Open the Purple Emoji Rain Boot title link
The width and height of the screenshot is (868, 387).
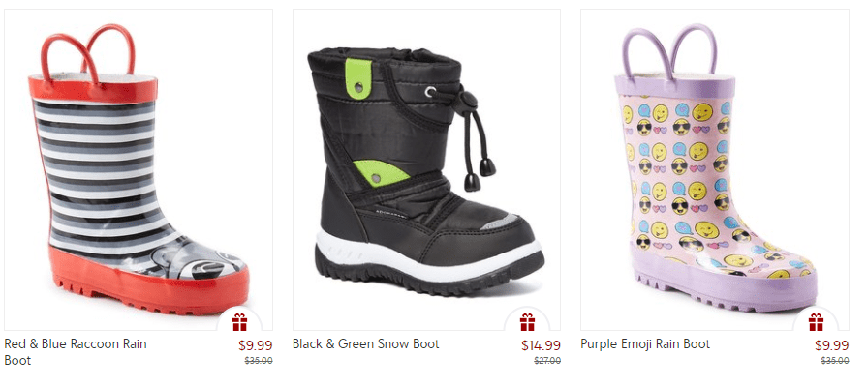pyautogui.click(x=645, y=343)
